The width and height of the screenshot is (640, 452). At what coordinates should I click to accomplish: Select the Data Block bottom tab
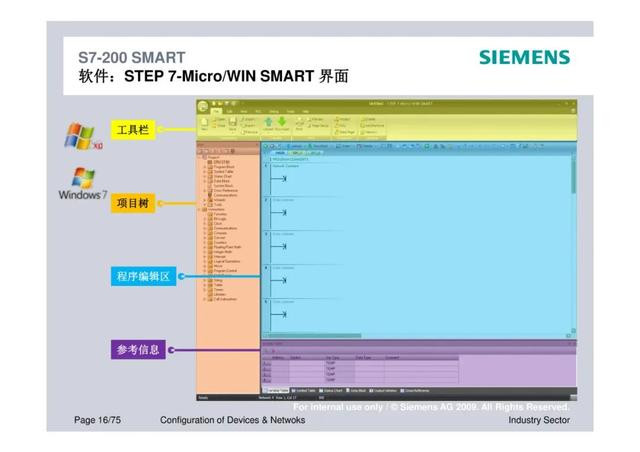tap(356, 391)
